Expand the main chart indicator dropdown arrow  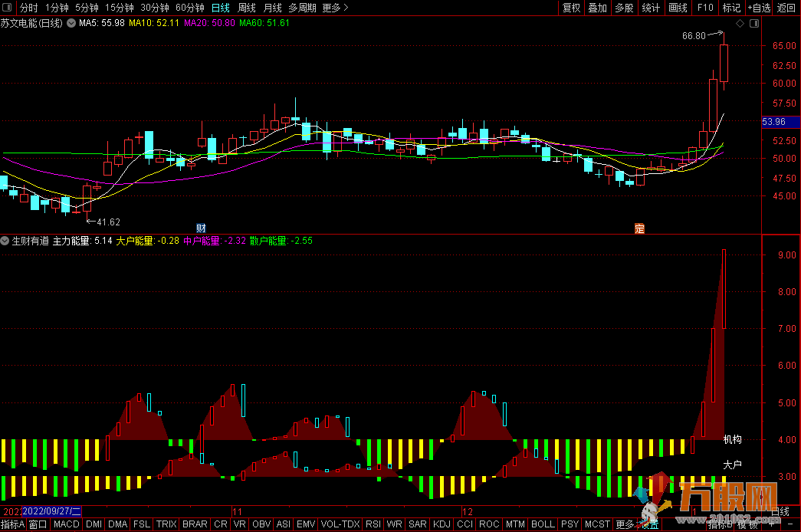point(72,23)
